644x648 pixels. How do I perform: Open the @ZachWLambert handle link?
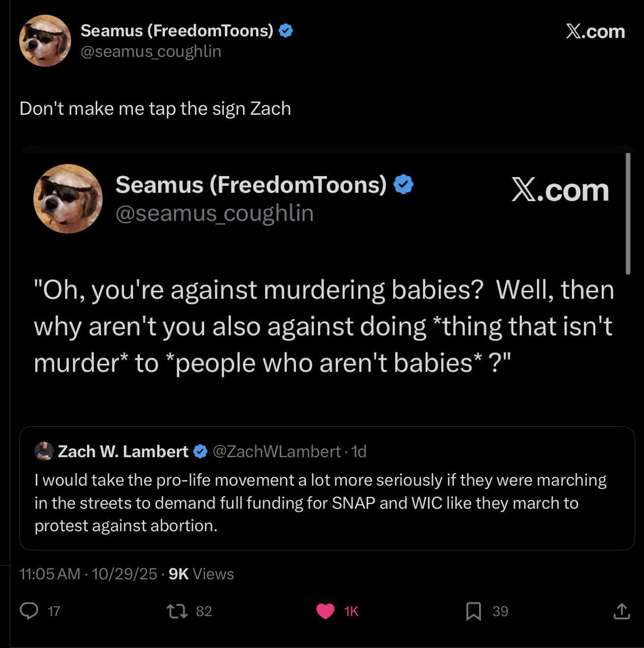point(276,451)
